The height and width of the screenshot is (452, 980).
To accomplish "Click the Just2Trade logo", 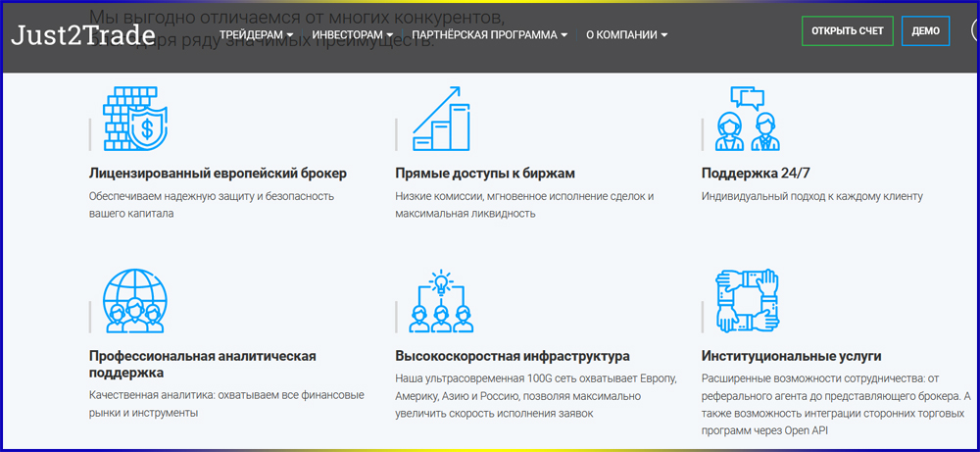I will pyautogui.click(x=83, y=35).
